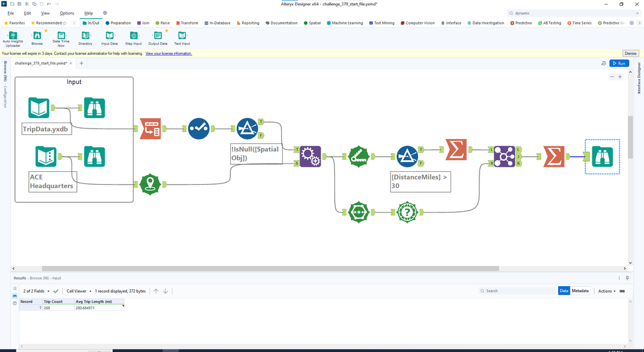Pick Auto Insights Uploader tool in palette
Screen dimensions: 644x352
13,39
